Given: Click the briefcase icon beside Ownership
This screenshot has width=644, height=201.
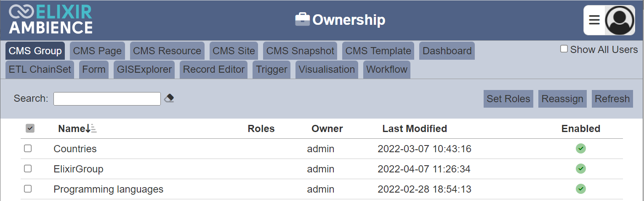Looking at the screenshot, I should 302,19.
